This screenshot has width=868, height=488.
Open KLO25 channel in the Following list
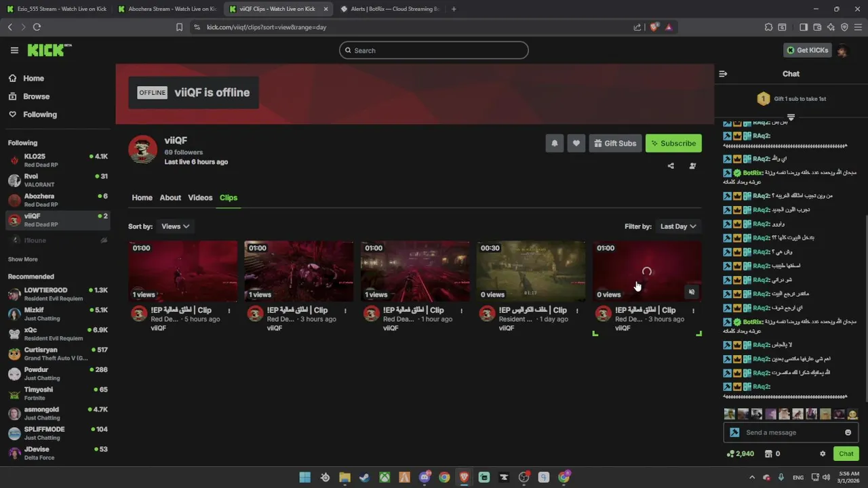pyautogui.click(x=58, y=161)
